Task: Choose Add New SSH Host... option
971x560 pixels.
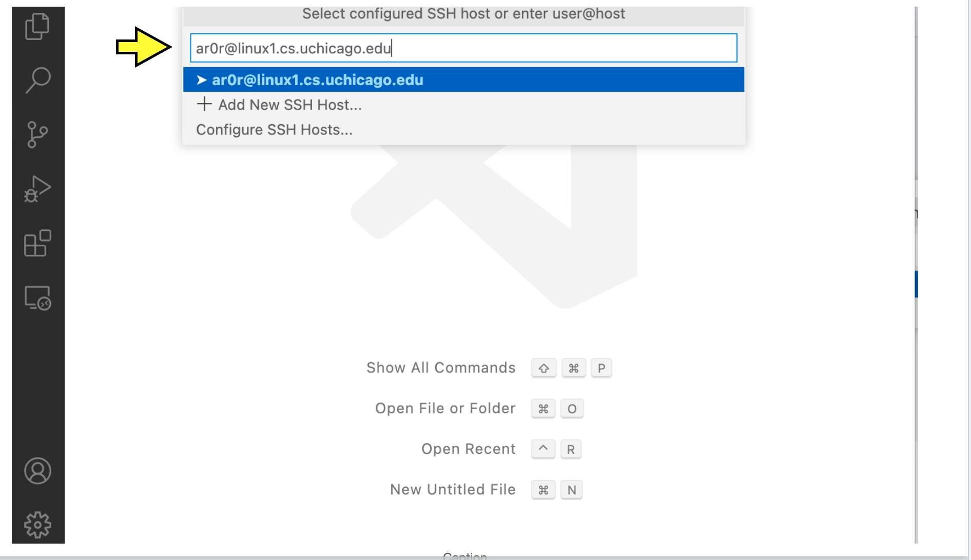Action: click(289, 105)
